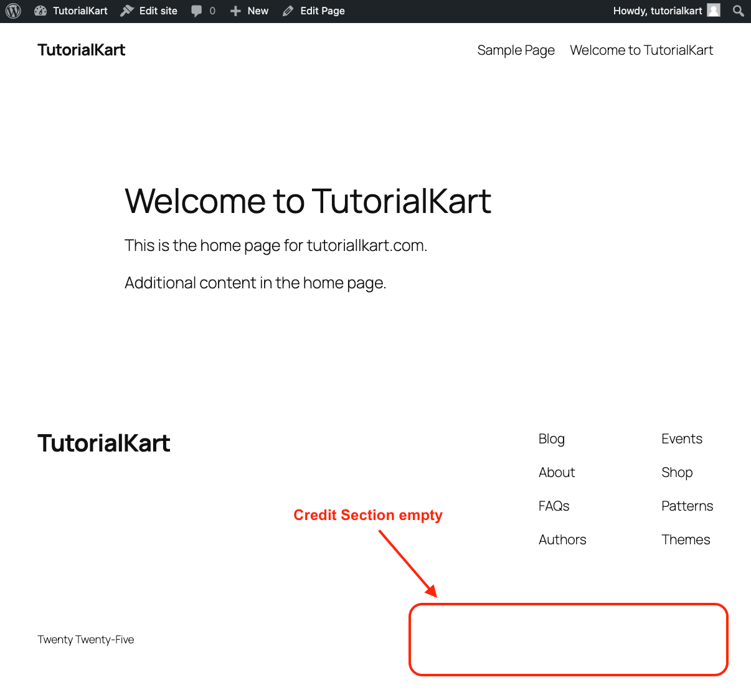Click the Additional content paragraph
This screenshot has width=751, height=700.
[255, 283]
